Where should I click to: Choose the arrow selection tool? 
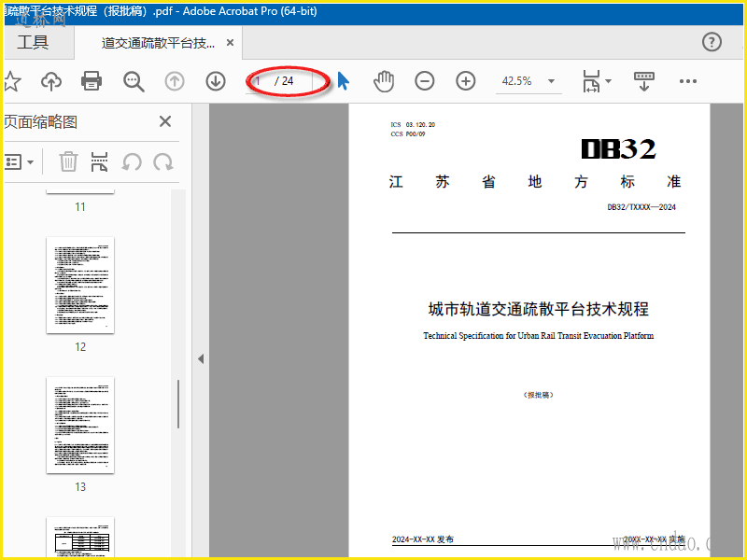(343, 81)
